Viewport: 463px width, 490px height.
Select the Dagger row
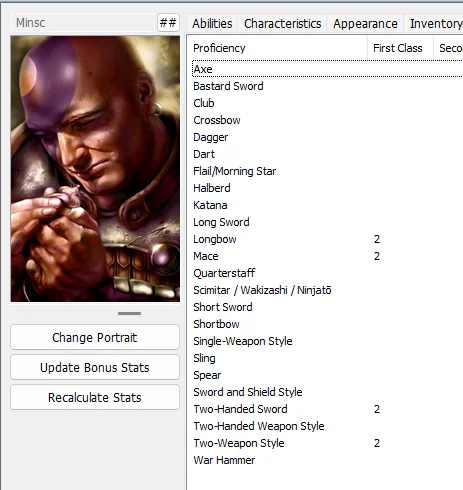(327, 137)
